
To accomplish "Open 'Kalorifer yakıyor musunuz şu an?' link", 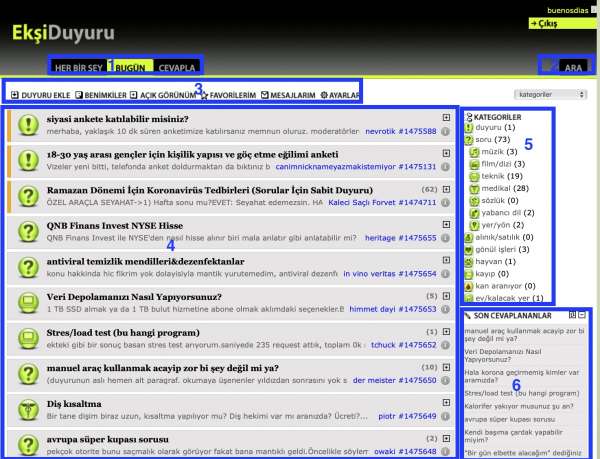I will (x=519, y=407).
